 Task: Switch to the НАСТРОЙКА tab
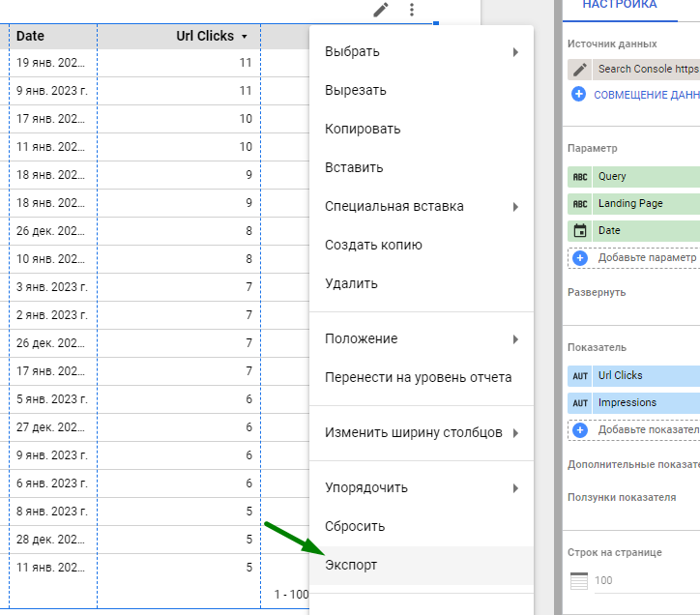coord(620,6)
